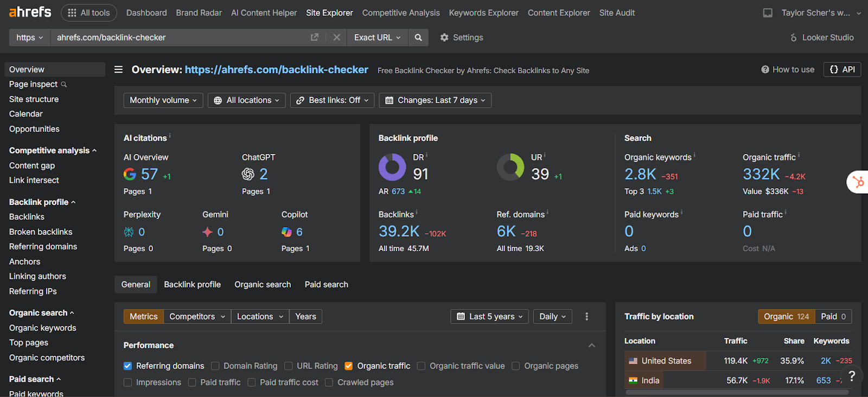Click the Gemini star icon
The image size is (868, 397).
point(207,232)
